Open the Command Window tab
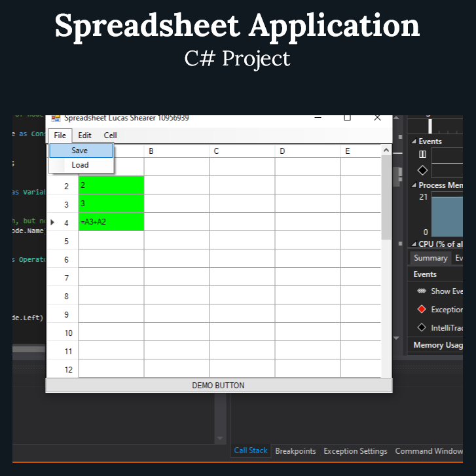 click(429, 451)
